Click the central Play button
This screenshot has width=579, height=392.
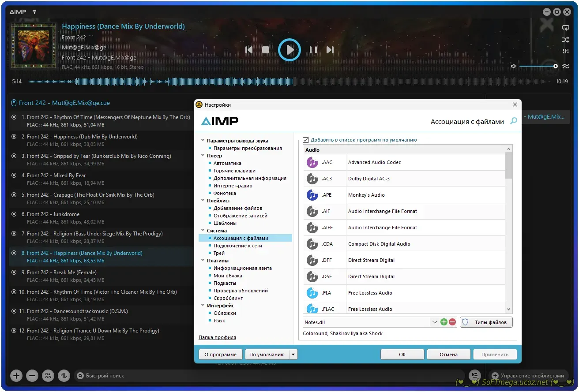(x=289, y=50)
